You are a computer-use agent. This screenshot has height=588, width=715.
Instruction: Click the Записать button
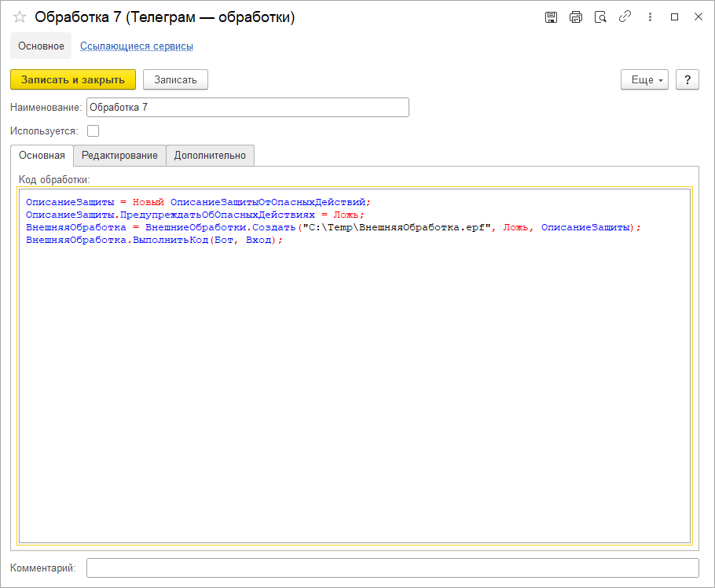[x=175, y=80]
